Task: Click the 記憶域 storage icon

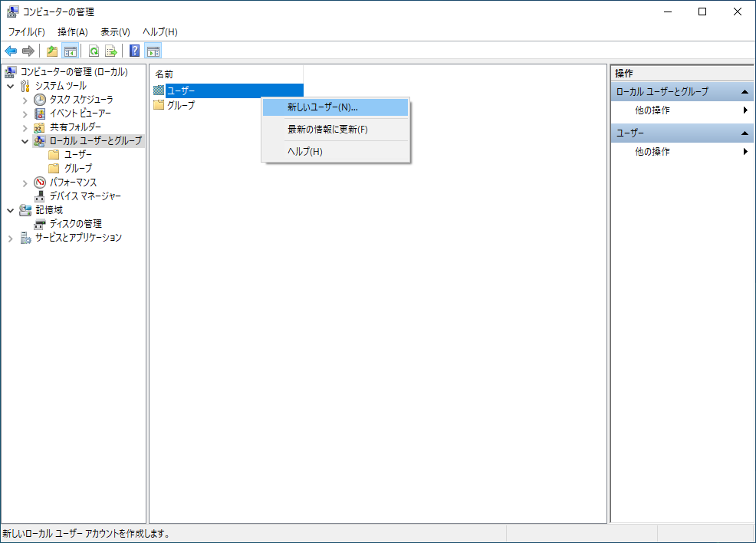Action: 25,210
